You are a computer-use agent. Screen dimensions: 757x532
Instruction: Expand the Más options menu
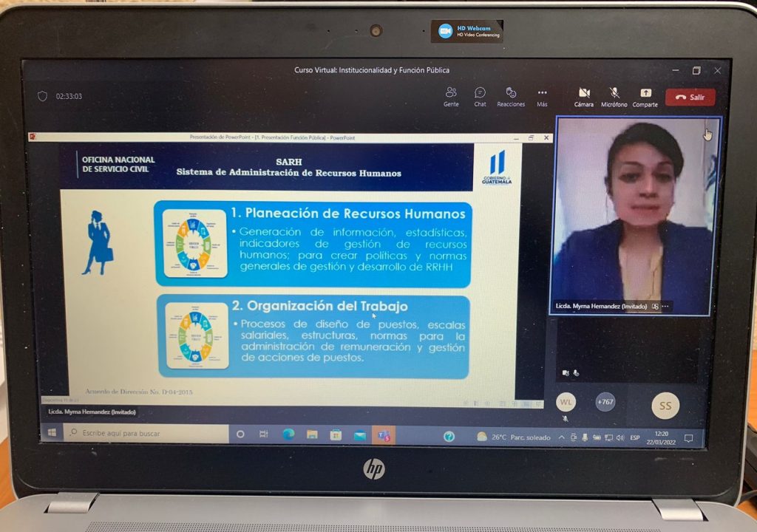542,97
